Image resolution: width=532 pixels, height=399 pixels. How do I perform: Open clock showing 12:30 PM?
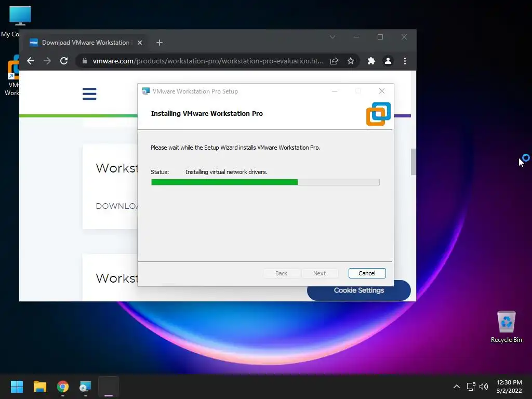point(509,387)
